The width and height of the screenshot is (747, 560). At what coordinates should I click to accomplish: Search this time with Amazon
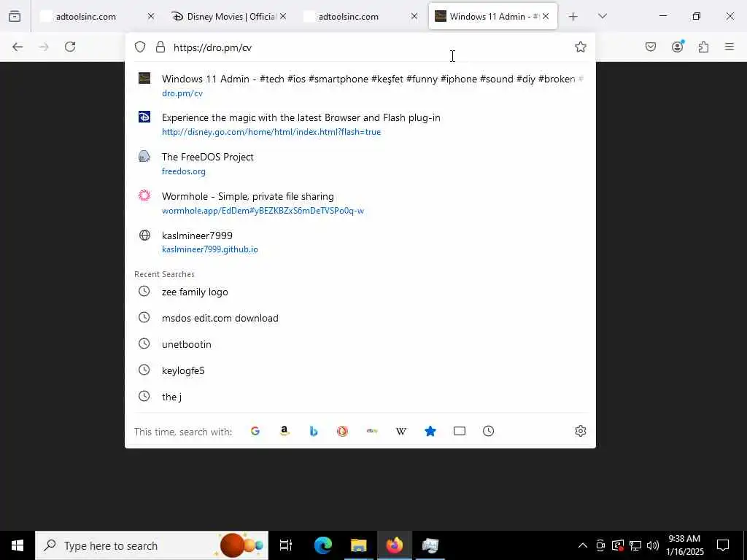pos(285,431)
